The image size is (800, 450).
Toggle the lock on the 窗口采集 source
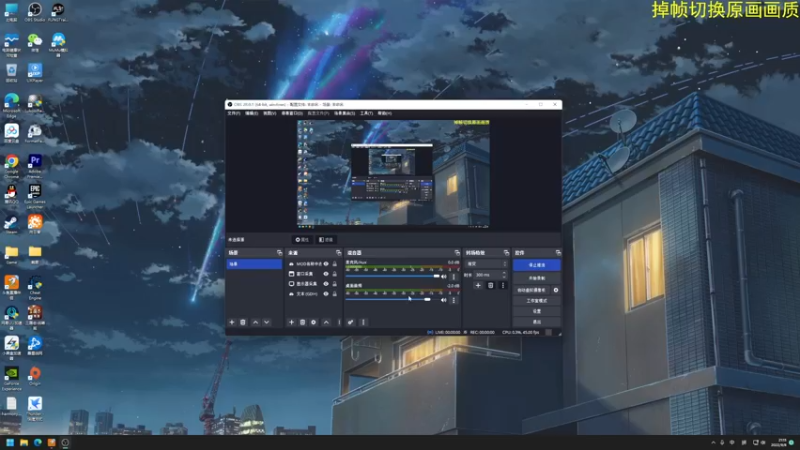pos(335,274)
